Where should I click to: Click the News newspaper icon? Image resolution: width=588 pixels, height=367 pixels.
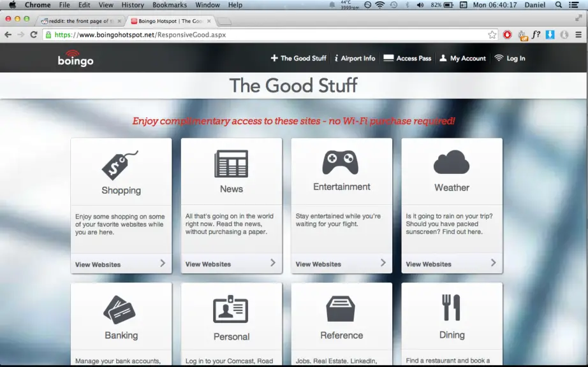pyautogui.click(x=232, y=164)
